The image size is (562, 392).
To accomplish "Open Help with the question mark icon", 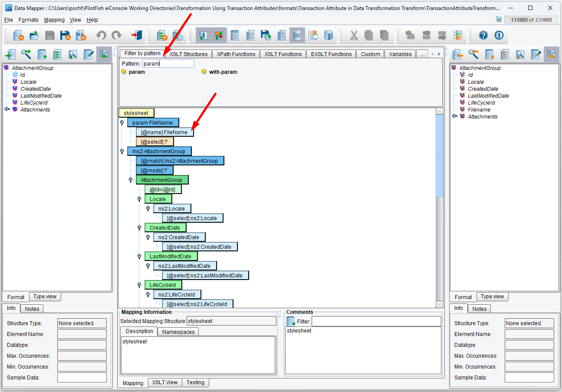I will (483, 35).
